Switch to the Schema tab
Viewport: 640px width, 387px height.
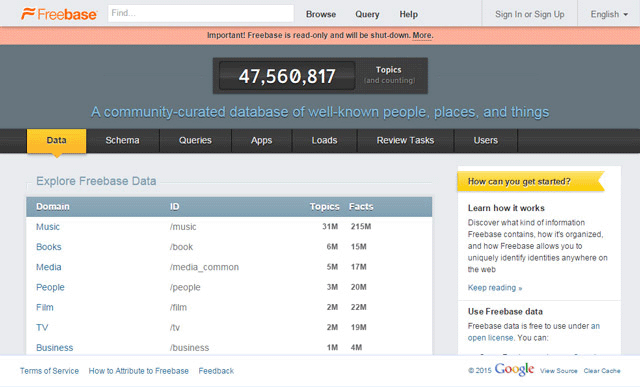pyautogui.click(x=122, y=140)
